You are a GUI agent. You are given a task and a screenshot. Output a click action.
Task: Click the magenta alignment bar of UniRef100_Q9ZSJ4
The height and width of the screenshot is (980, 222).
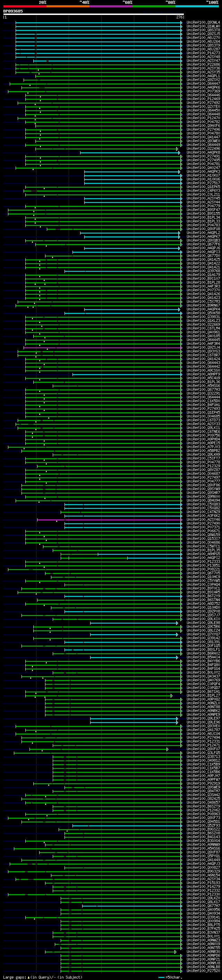click(x=103, y=347)
